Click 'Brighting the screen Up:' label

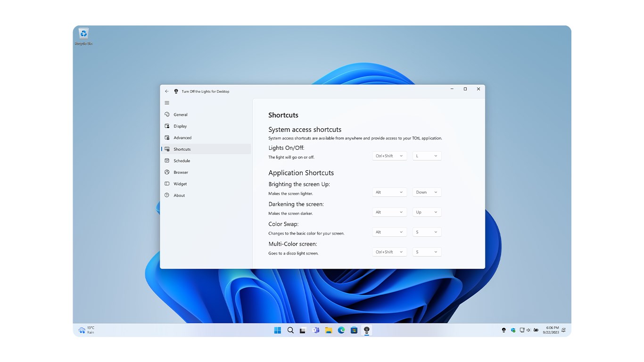click(299, 184)
